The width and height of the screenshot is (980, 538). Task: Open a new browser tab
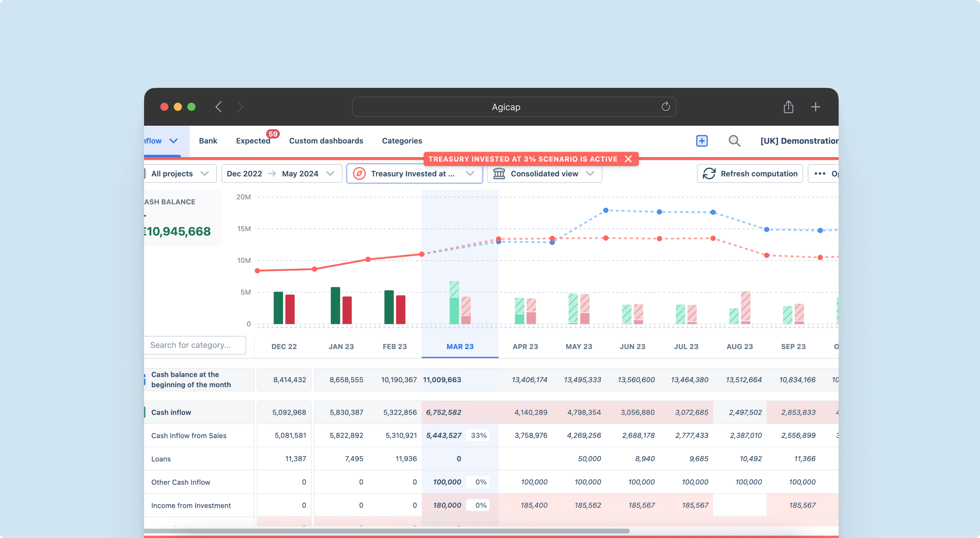point(815,107)
